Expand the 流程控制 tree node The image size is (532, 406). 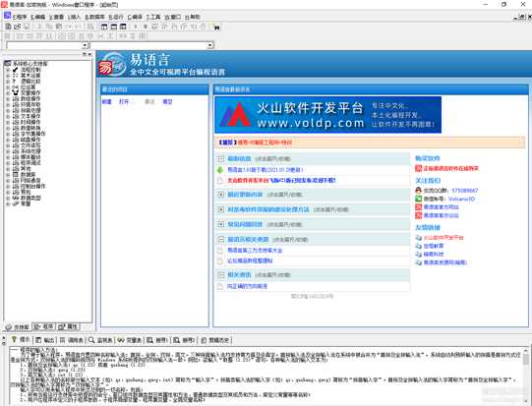pyautogui.click(x=8, y=70)
